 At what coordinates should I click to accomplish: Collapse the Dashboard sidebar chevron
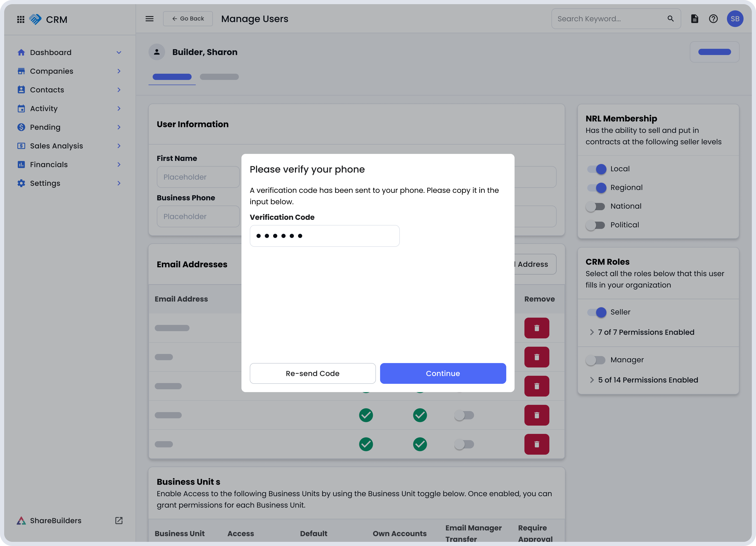(119, 52)
